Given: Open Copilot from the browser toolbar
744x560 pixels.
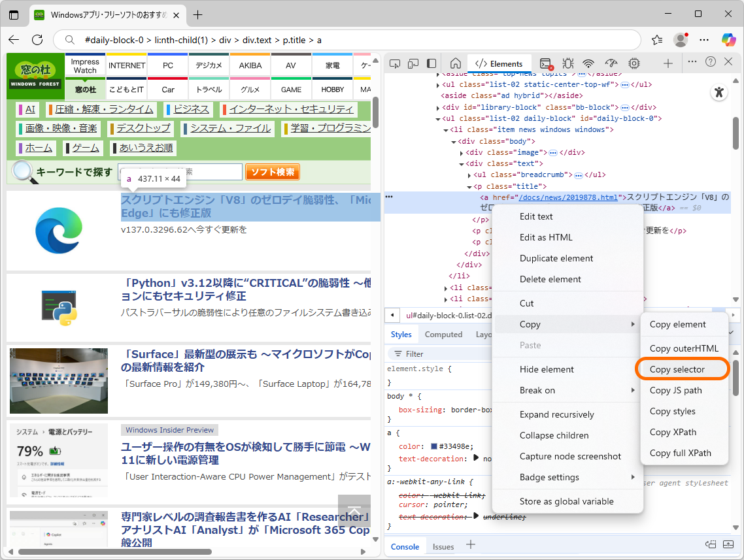Looking at the screenshot, I should point(728,41).
